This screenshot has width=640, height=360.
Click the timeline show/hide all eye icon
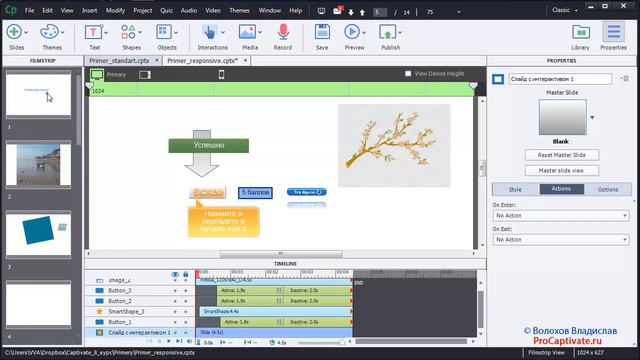pos(175,274)
